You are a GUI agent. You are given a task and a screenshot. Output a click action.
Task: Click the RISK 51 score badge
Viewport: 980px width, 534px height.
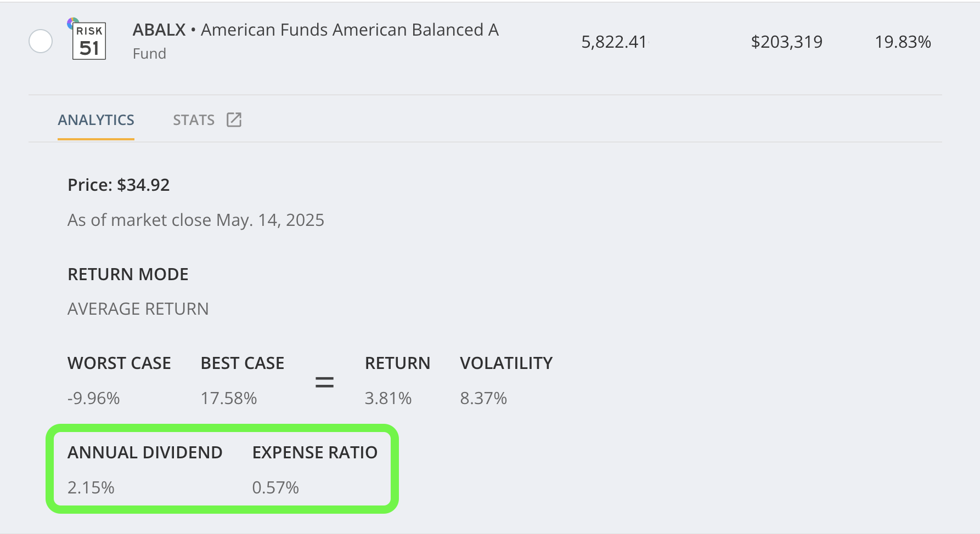pos(88,41)
